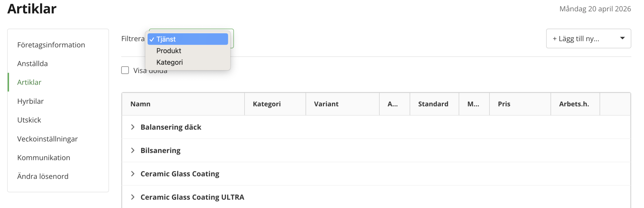Open the Lägg till ny dropdown arrow

coord(622,38)
